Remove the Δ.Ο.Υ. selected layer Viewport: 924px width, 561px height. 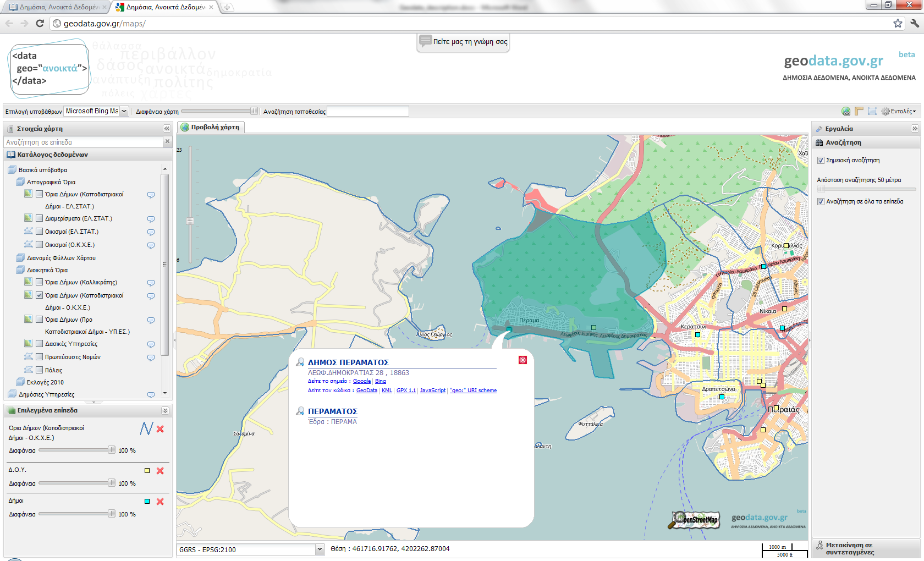[160, 471]
